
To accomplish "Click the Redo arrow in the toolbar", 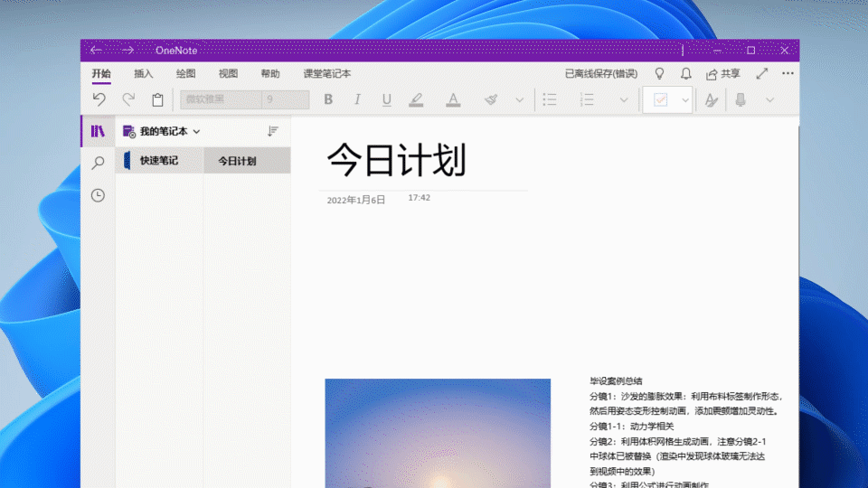I will pos(128,99).
